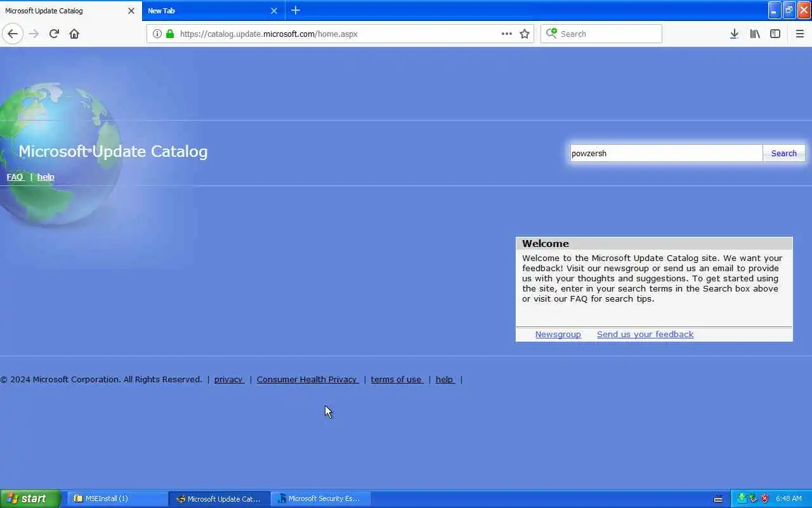Open the help link in the footer
The image size is (812, 508).
click(x=445, y=379)
